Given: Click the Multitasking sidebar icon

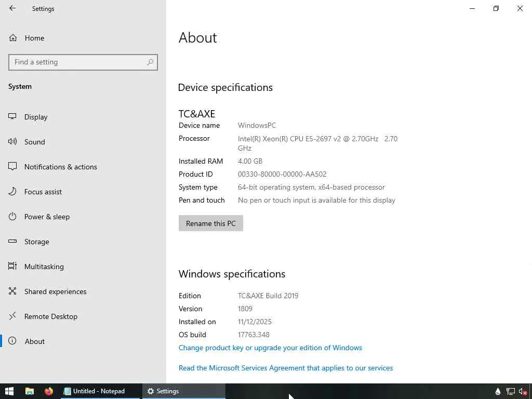Looking at the screenshot, I should click(12, 266).
